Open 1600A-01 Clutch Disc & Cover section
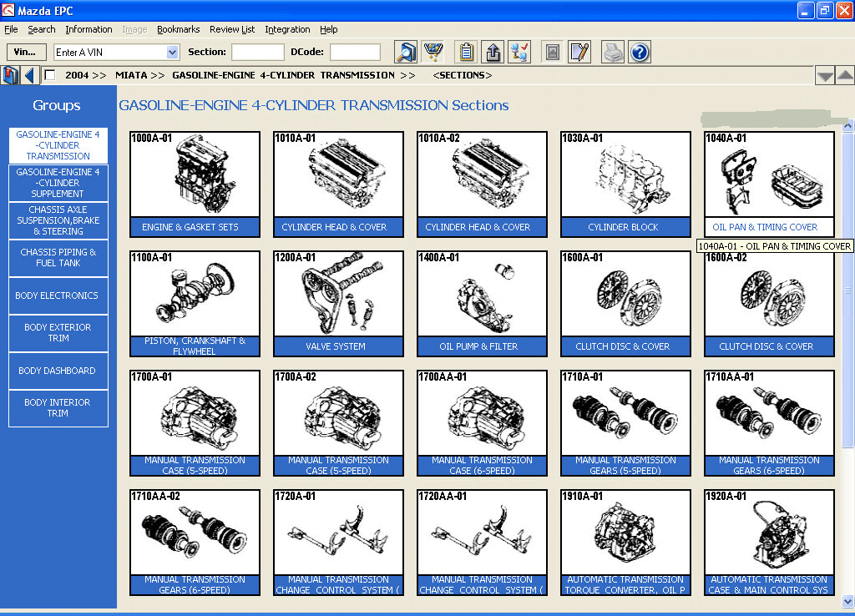 625,304
